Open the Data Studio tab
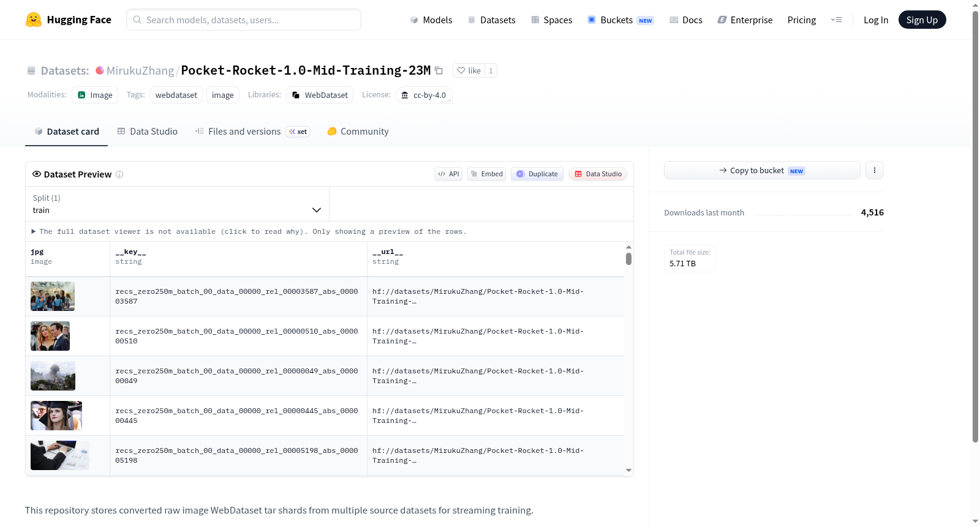The image size is (980, 527). pyautogui.click(x=148, y=132)
